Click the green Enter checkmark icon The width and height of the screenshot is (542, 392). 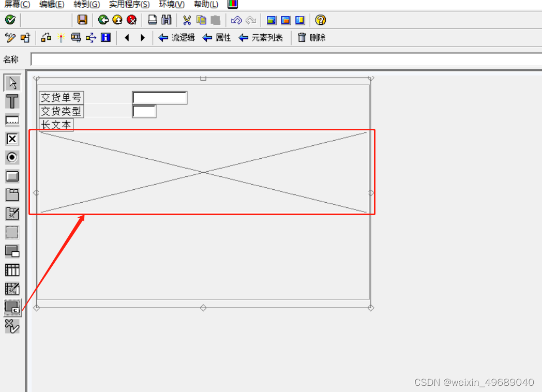[x=10, y=20]
